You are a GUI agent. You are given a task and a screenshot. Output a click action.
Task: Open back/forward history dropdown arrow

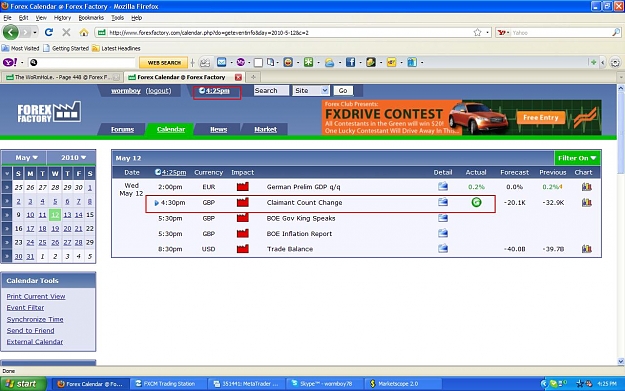pos(35,32)
